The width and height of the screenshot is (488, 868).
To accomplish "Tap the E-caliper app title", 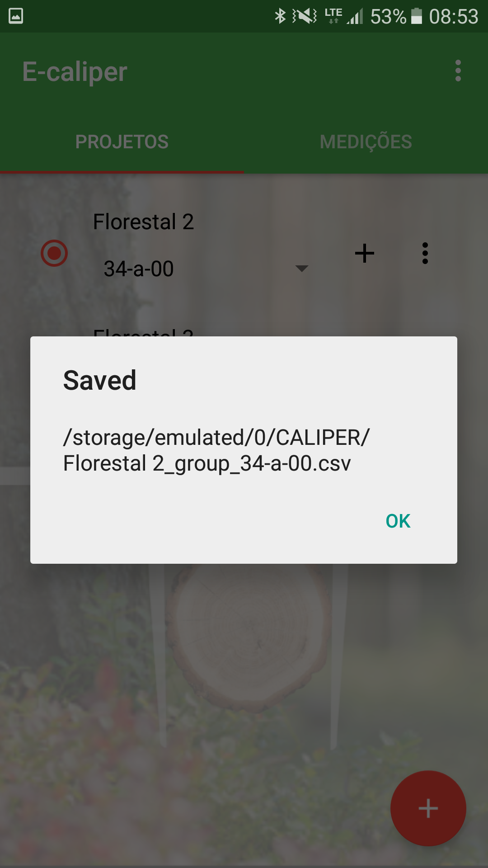I will pos(75,72).
